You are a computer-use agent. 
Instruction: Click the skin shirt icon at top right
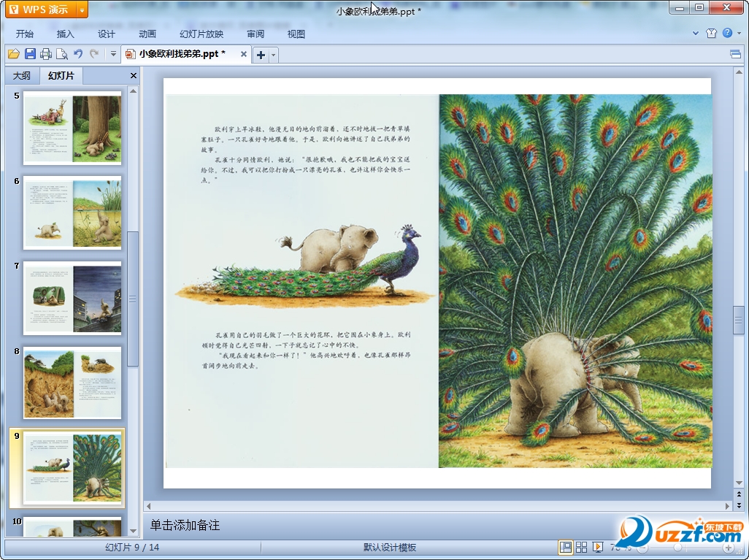pyautogui.click(x=711, y=33)
